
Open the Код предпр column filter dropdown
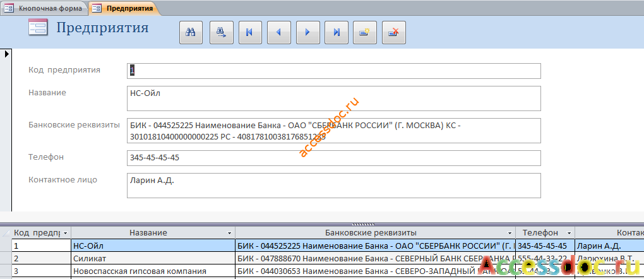[65, 233]
